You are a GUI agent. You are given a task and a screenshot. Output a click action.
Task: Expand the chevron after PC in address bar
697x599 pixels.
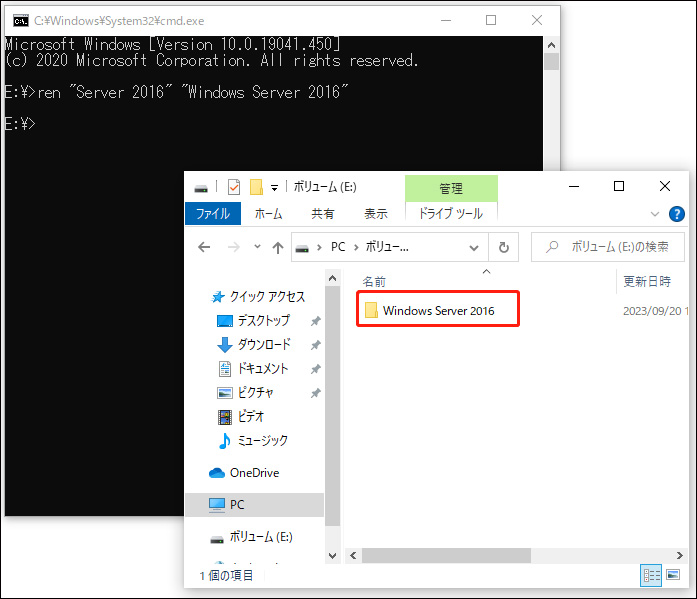356,248
